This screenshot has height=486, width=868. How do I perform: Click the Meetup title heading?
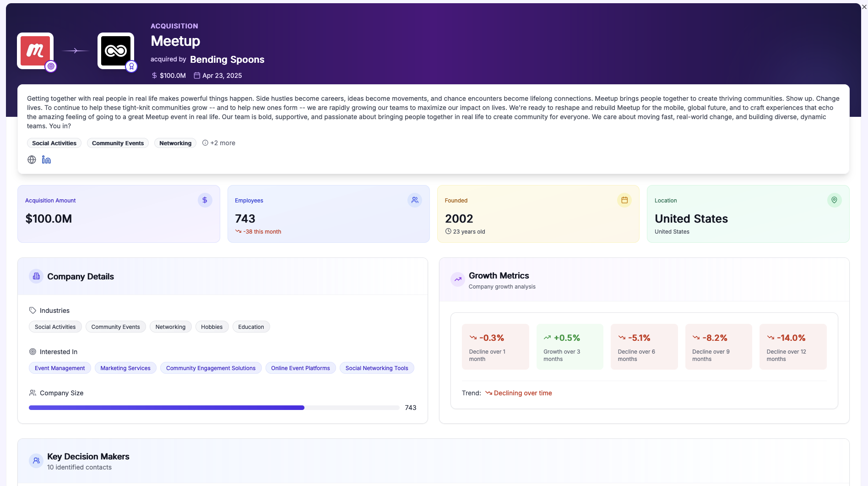(175, 41)
